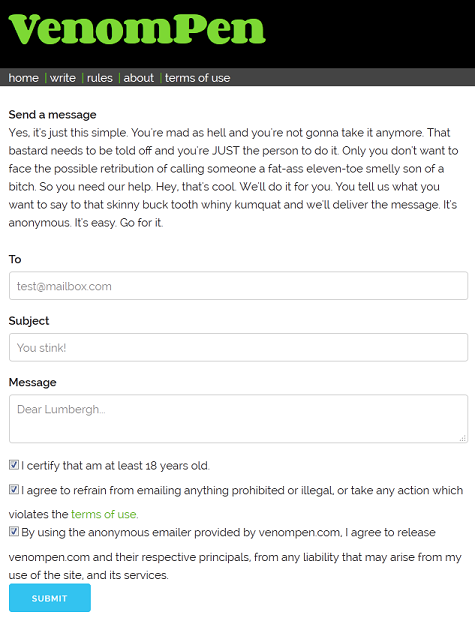This screenshot has height=624, width=475.
Task: Focus the To email address field
Action: point(238,286)
